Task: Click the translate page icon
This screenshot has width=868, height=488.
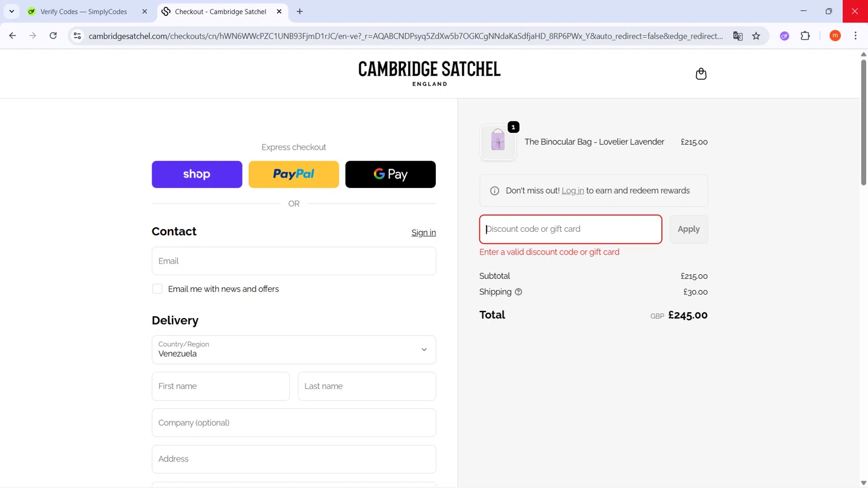Action: click(738, 36)
